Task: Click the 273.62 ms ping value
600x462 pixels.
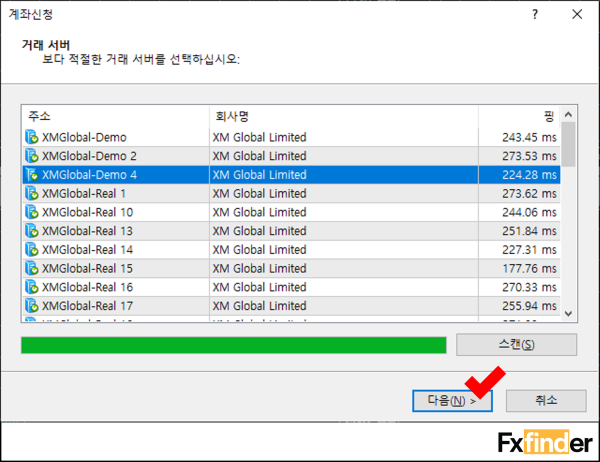Action: point(529,194)
